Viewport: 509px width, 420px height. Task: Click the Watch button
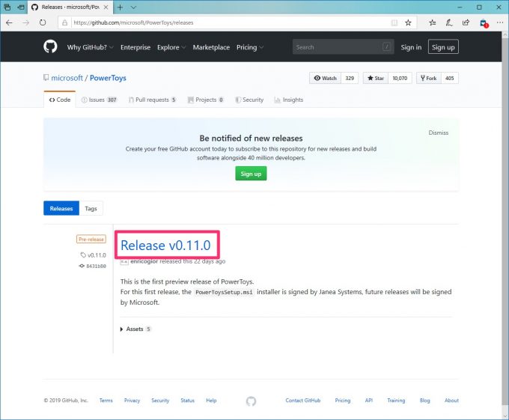[326, 78]
